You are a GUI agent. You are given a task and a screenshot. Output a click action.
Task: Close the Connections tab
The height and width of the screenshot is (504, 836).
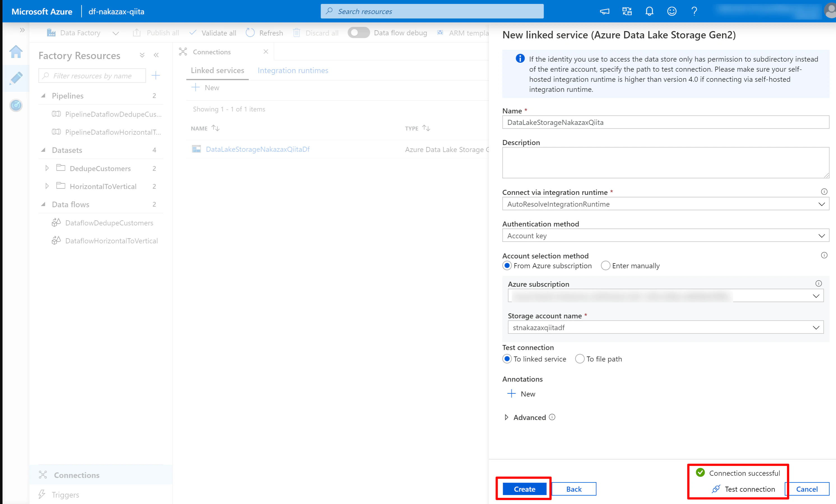point(266,52)
